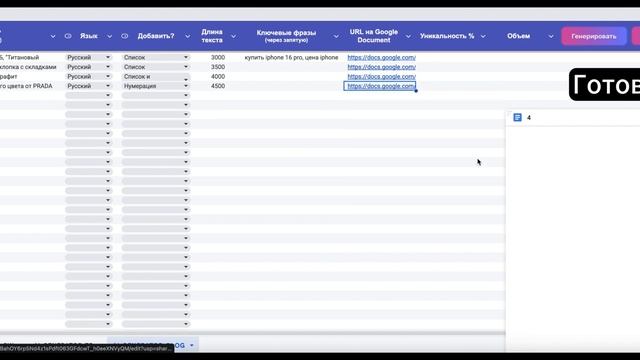
Task: Open Длина текста column filter chevron
Action: click(x=233, y=36)
